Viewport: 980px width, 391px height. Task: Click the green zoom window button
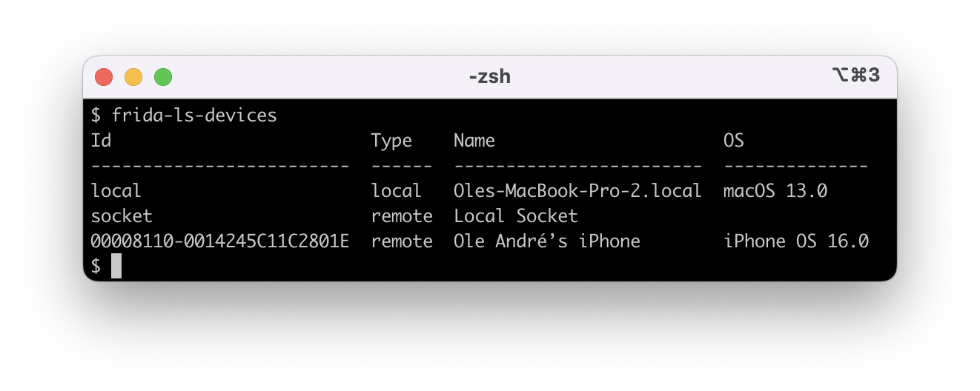(163, 77)
